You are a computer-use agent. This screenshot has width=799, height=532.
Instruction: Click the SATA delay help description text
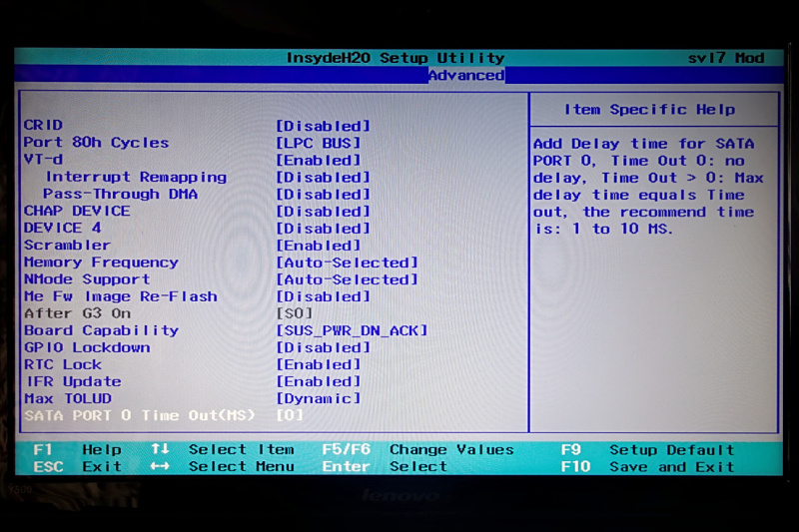pyautogui.click(x=648, y=187)
